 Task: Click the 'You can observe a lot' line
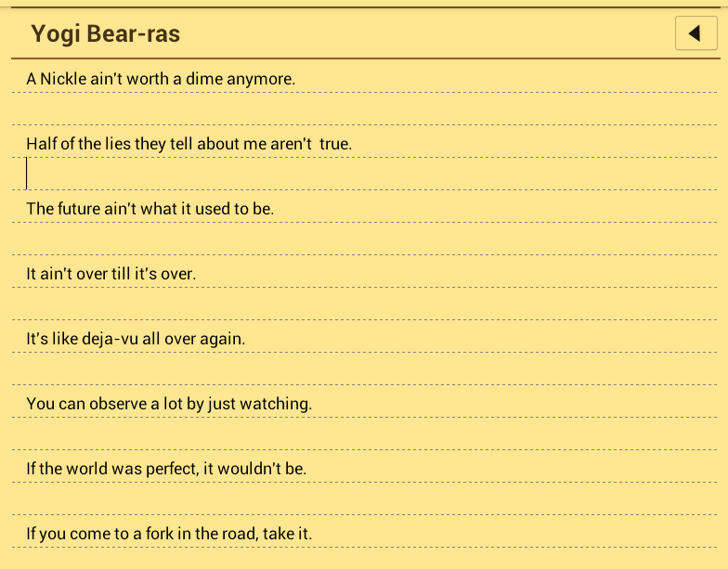pos(168,404)
